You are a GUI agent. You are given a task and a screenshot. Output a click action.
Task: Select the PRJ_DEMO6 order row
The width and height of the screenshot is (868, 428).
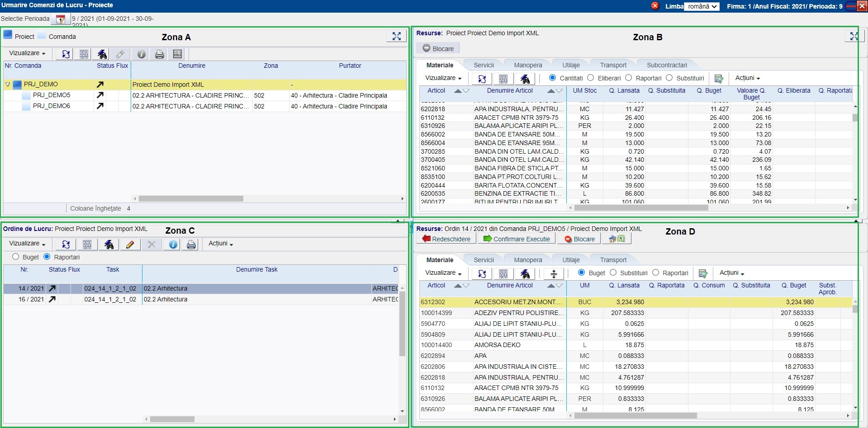(x=205, y=106)
